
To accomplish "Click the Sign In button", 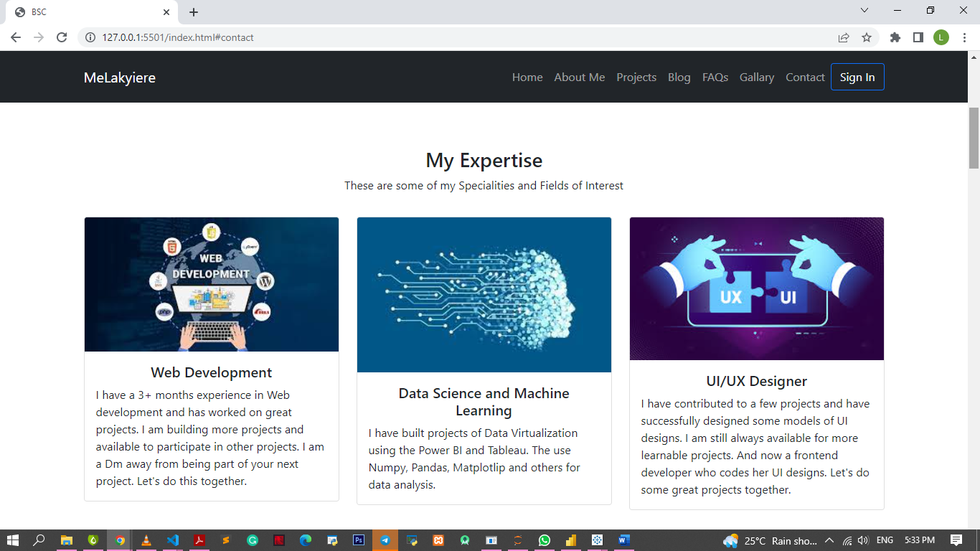I will [x=857, y=77].
